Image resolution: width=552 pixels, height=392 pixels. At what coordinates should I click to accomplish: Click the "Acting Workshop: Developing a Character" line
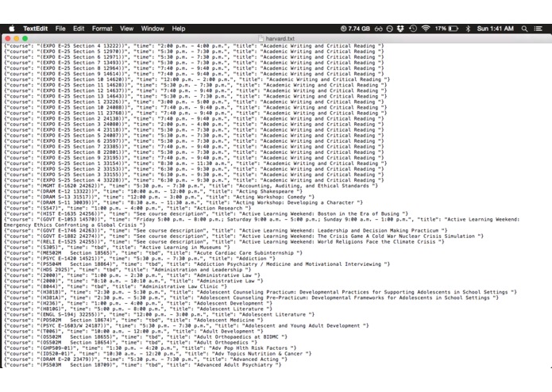183,202
